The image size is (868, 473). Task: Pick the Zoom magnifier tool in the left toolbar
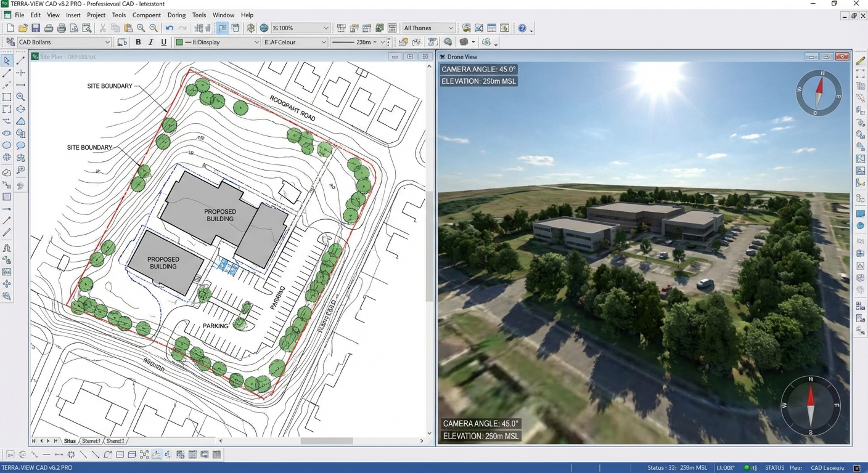coord(20,97)
